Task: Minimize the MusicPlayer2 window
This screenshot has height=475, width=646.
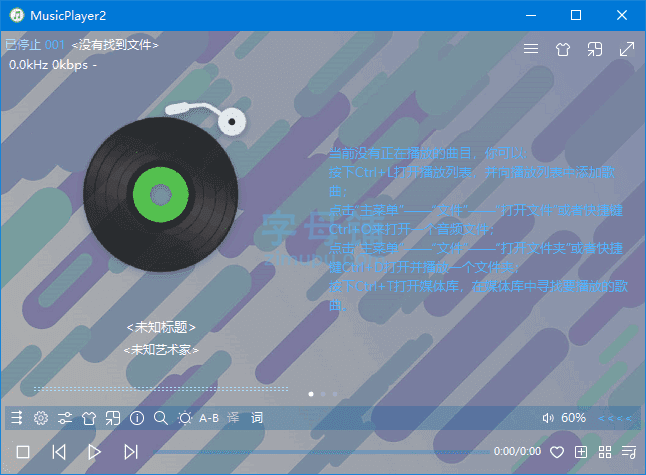Action: pyautogui.click(x=531, y=15)
